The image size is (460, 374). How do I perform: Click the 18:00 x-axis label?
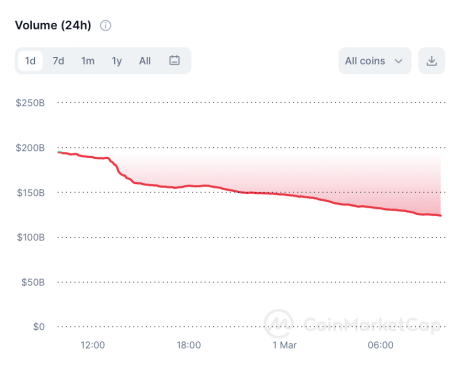tap(189, 345)
